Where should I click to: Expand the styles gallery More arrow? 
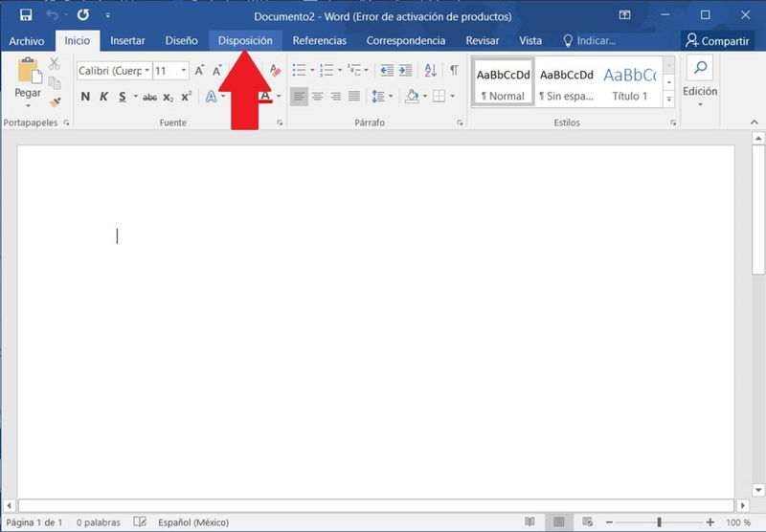click(x=669, y=100)
